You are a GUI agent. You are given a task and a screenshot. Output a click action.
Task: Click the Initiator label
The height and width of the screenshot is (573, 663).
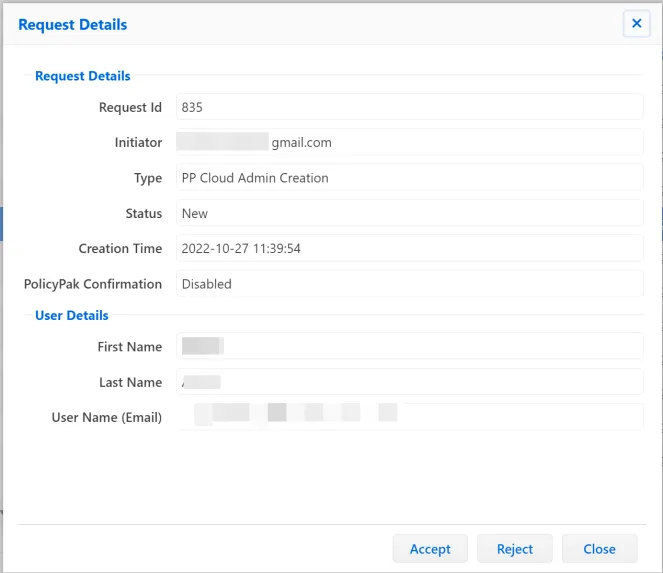tap(138, 143)
